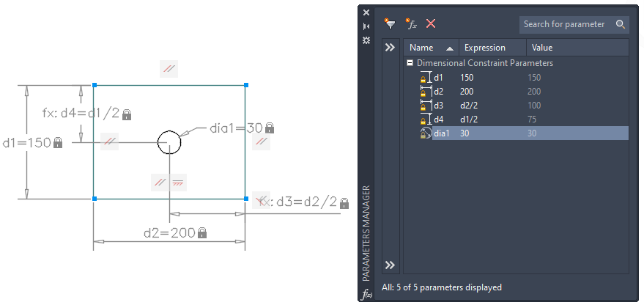Image resolution: width=644 pixels, height=305 pixels.
Task: Select the dia1 parameter name
Action: tap(442, 133)
